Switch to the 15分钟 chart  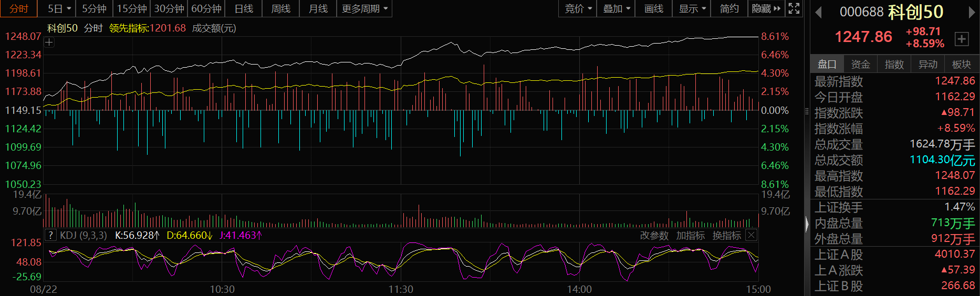[132, 8]
